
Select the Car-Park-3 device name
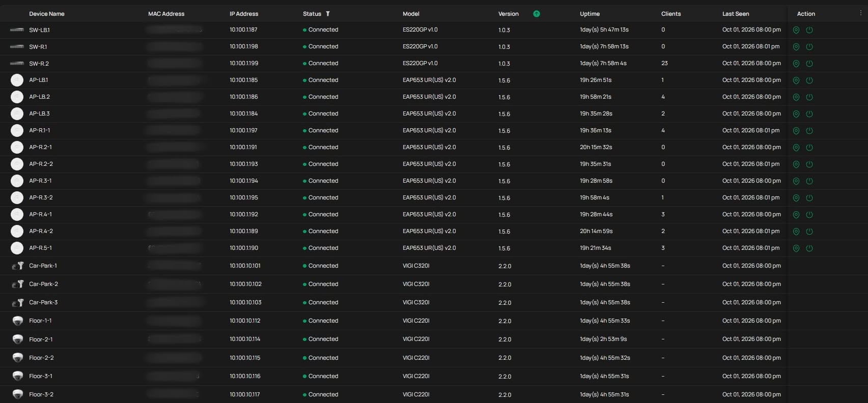(43, 302)
